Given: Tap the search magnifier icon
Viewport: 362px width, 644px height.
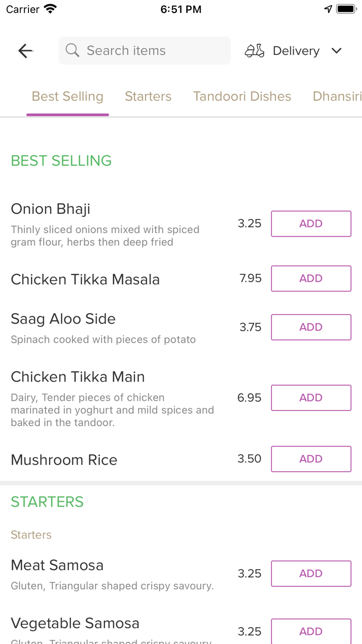Looking at the screenshot, I should point(72,51).
